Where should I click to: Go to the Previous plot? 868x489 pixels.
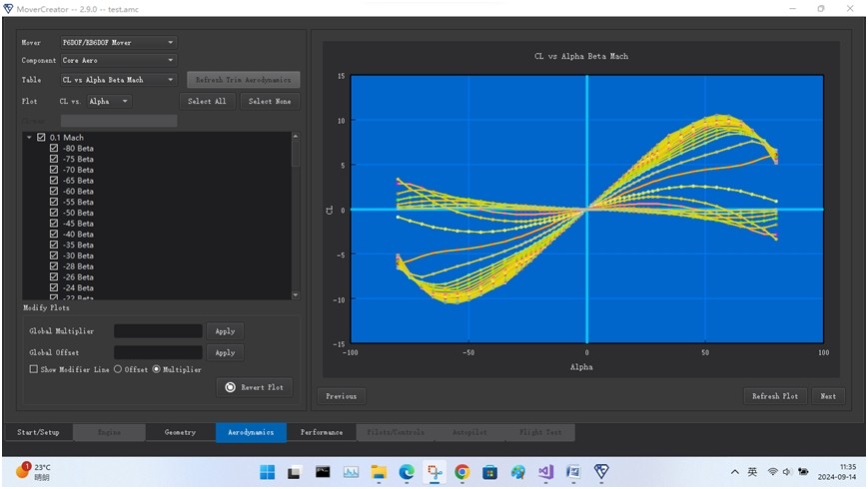pyautogui.click(x=341, y=396)
